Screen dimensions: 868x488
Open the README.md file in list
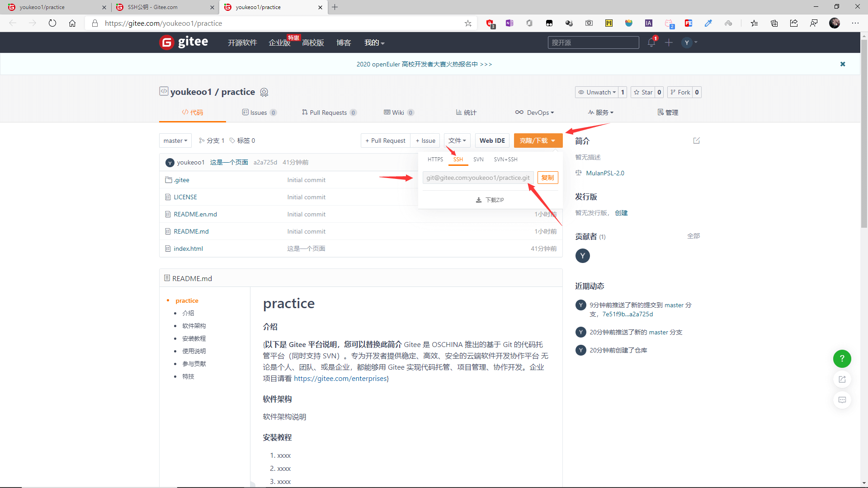tap(191, 231)
